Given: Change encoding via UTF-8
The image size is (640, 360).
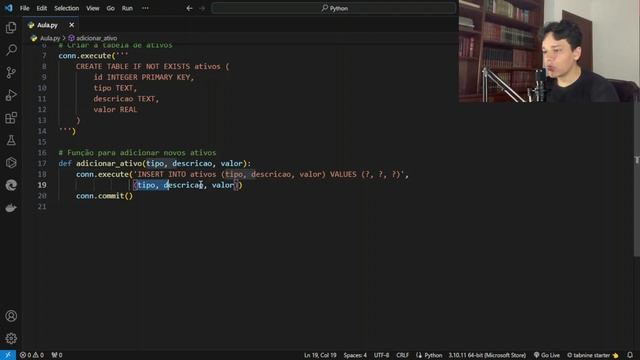Looking at the screenshot, I should pyautogui.click(x=382, y=355).
